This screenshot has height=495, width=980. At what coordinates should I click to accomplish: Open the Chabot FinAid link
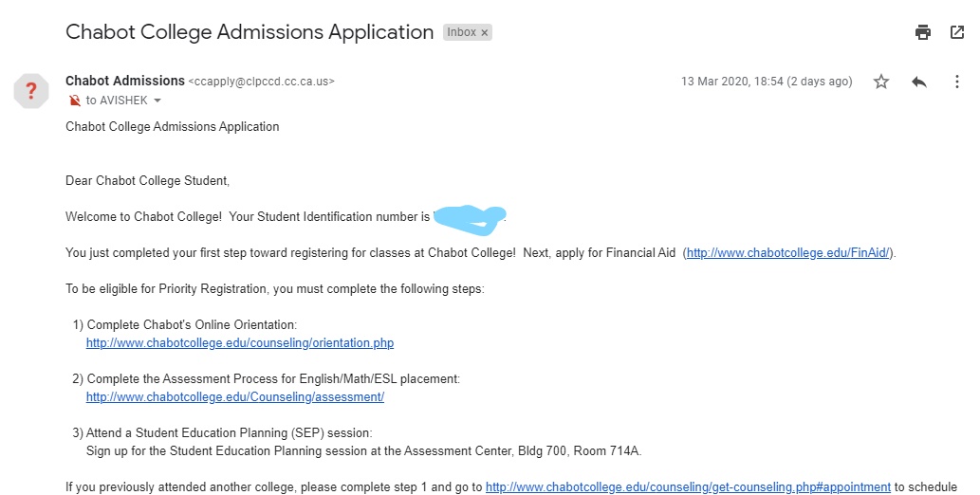click(x=788, y=253)
